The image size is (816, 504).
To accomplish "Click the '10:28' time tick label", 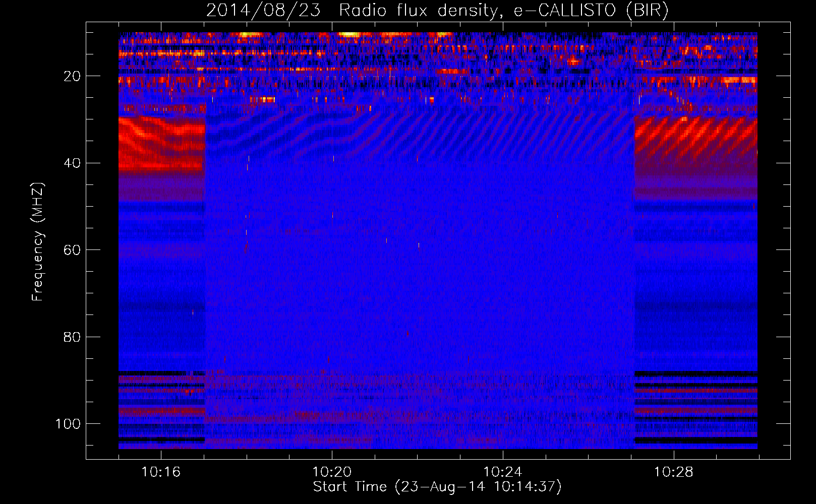I will (674, 472).
